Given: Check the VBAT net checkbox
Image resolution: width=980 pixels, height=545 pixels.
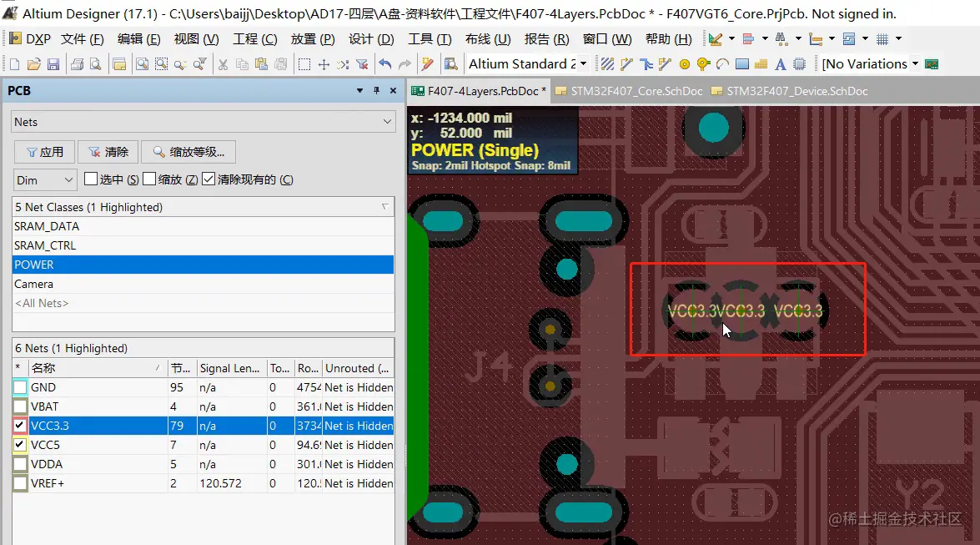Looking at the screenshot, I should [x=20, y=406].
